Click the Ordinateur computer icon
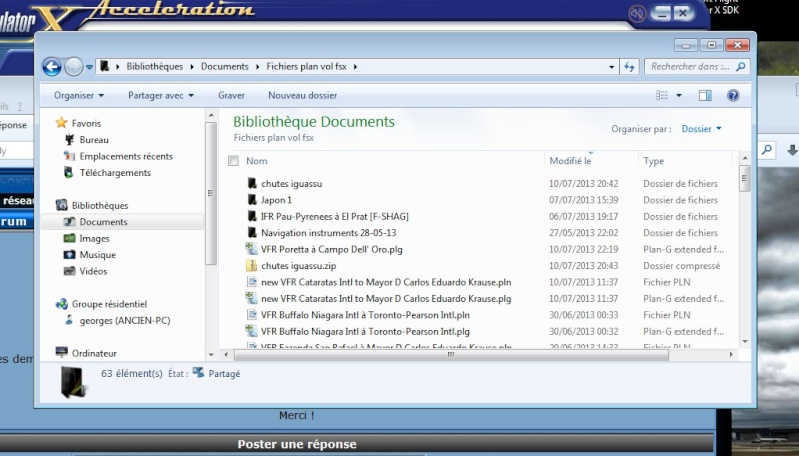 pos(62,352)
